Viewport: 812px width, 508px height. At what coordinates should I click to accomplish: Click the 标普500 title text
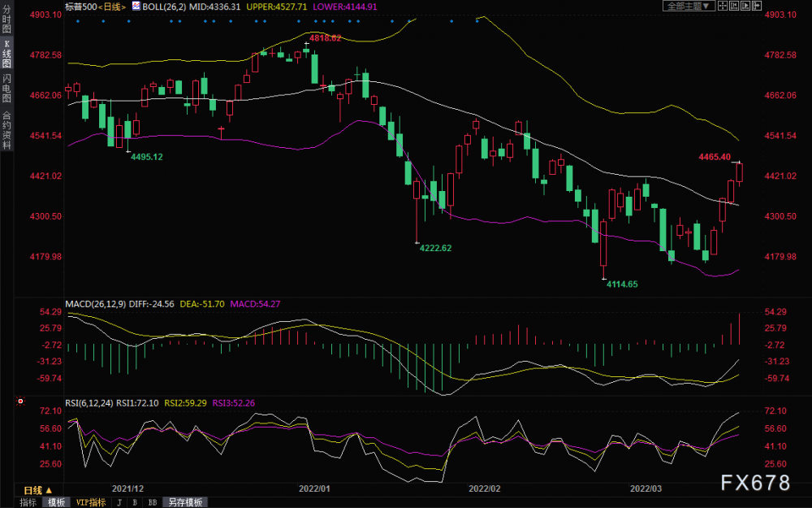[x=81, y=7]
